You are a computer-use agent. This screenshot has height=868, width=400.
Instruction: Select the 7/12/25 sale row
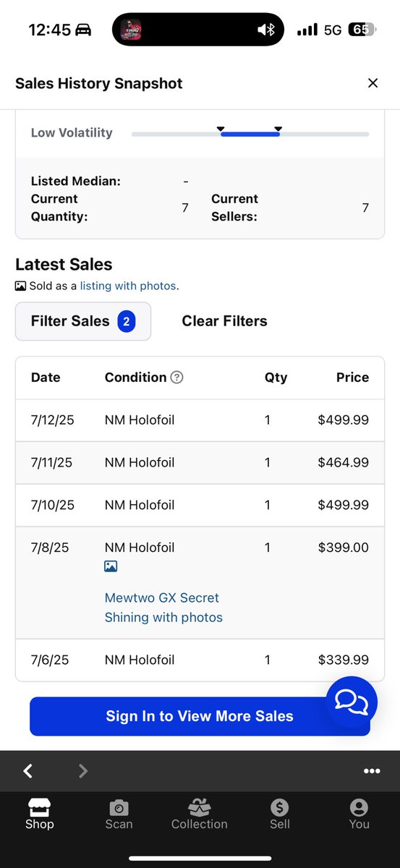200,420
